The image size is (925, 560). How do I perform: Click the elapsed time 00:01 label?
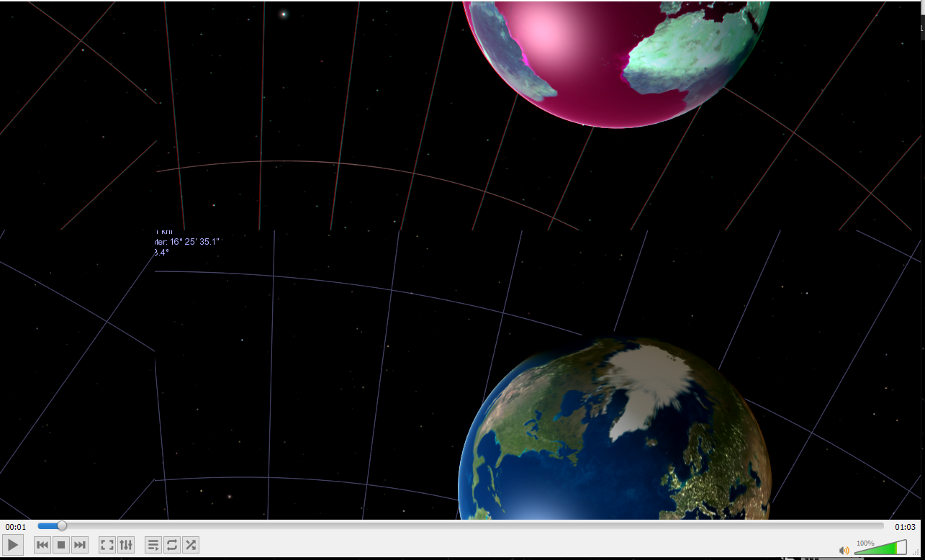tap(16, 527)
